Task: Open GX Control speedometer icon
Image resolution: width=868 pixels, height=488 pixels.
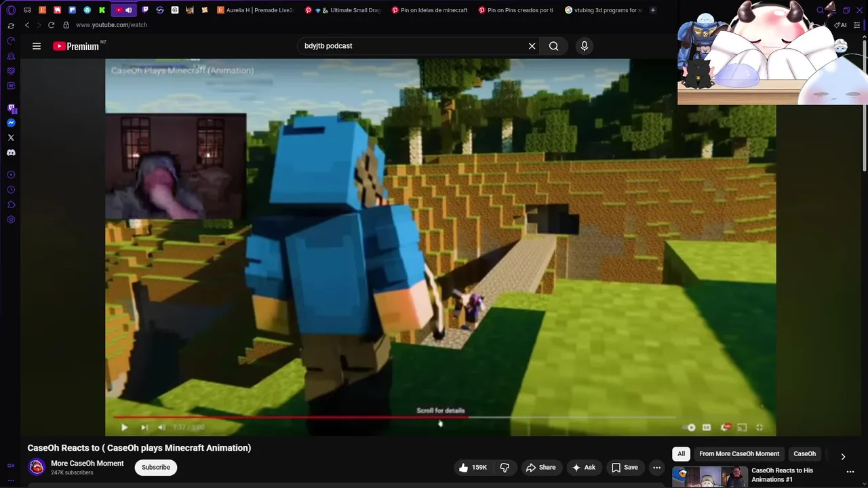Action: click(11, 41)
